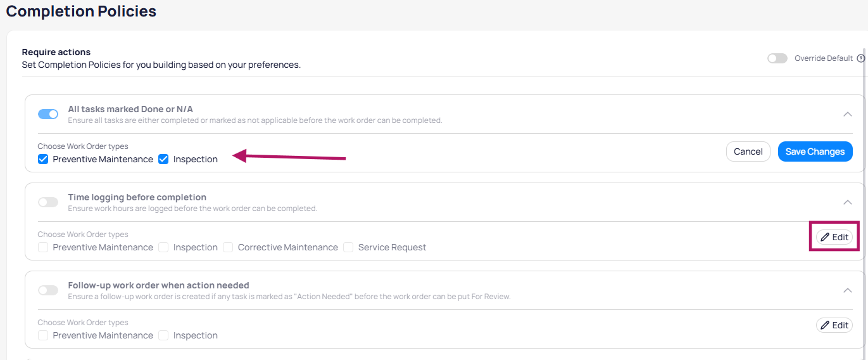Screen dimensions: 868x360
Task: Check Preventive Maintenance under Follow-up work order
Action: point(43,335)
